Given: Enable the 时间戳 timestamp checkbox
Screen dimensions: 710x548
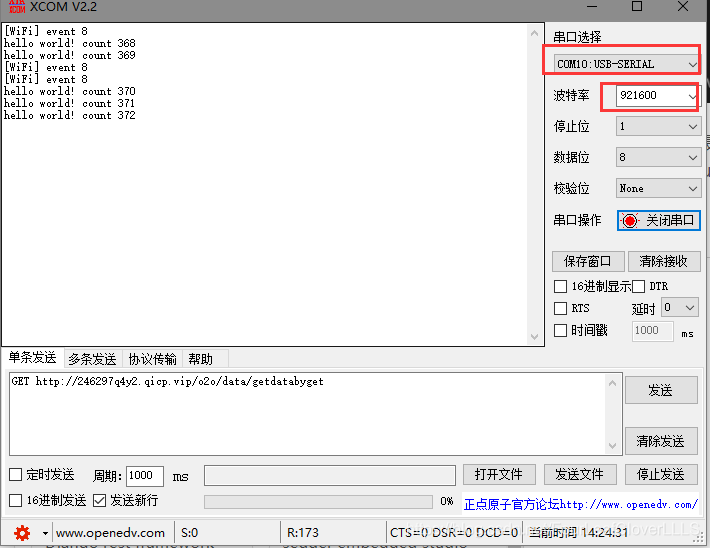Looking at the screenshot, I should 561,330.
